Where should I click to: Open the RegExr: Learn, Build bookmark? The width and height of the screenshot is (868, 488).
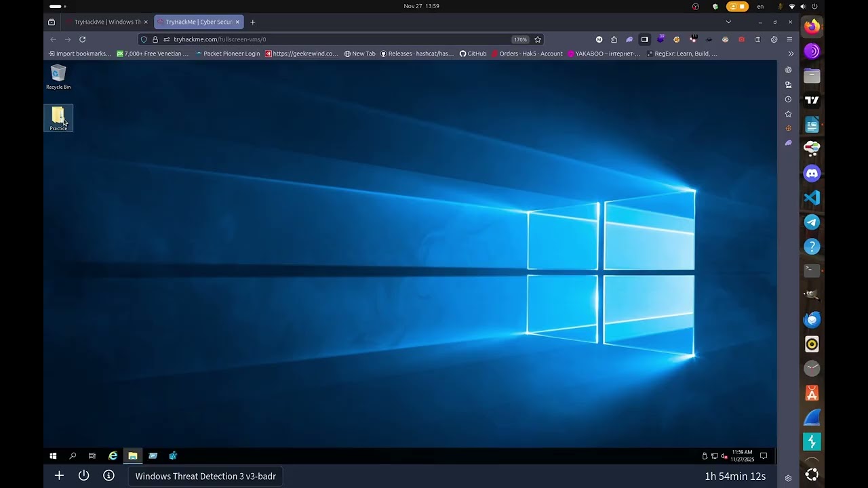click(x=682, y=54)
